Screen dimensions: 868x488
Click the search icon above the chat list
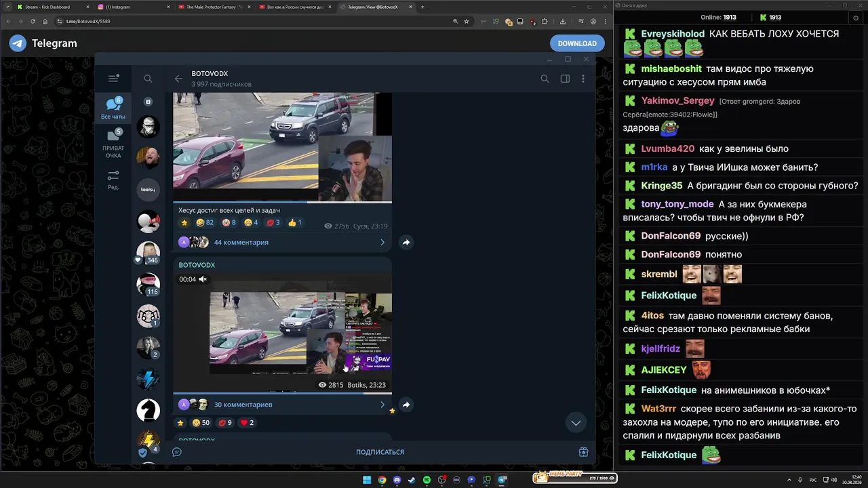coord(148,79)
